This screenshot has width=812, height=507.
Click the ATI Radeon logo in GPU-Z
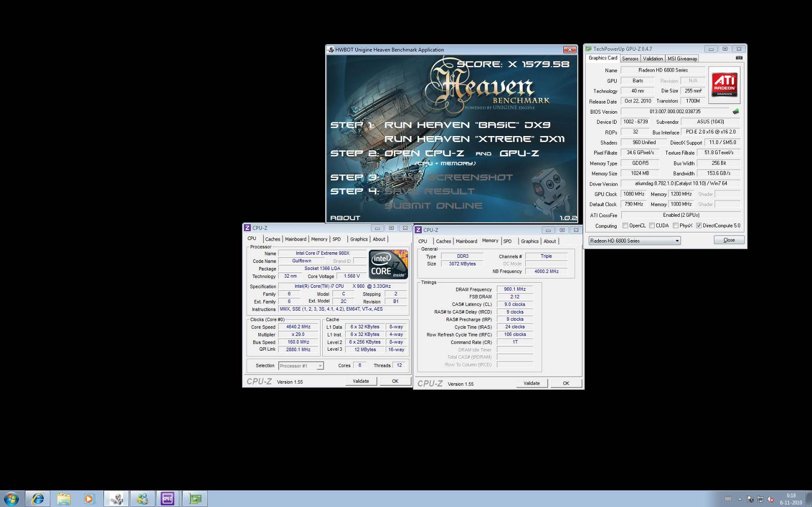click(724, 84)
